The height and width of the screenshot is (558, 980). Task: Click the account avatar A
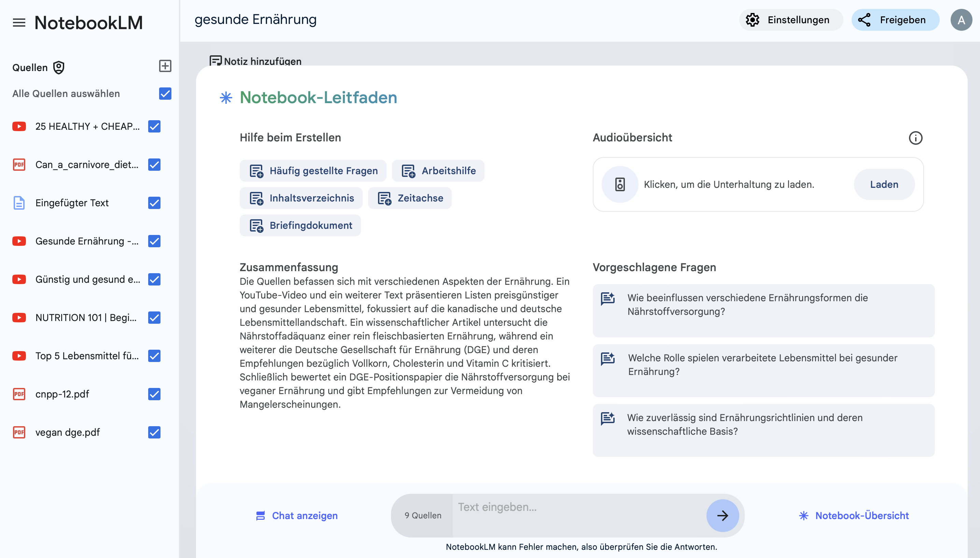coord(961,20)
